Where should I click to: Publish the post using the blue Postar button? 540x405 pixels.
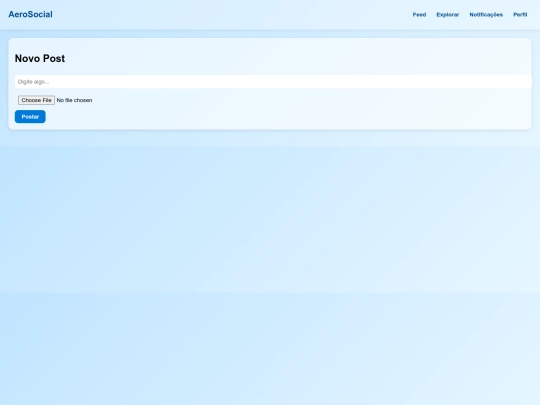pyautogui.click(x=30, y=117)
